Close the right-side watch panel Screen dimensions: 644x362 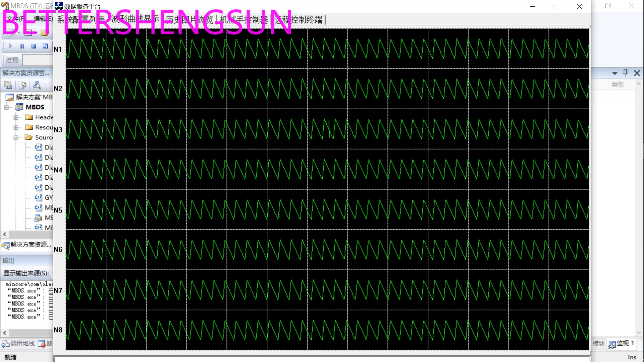[637, 73]
